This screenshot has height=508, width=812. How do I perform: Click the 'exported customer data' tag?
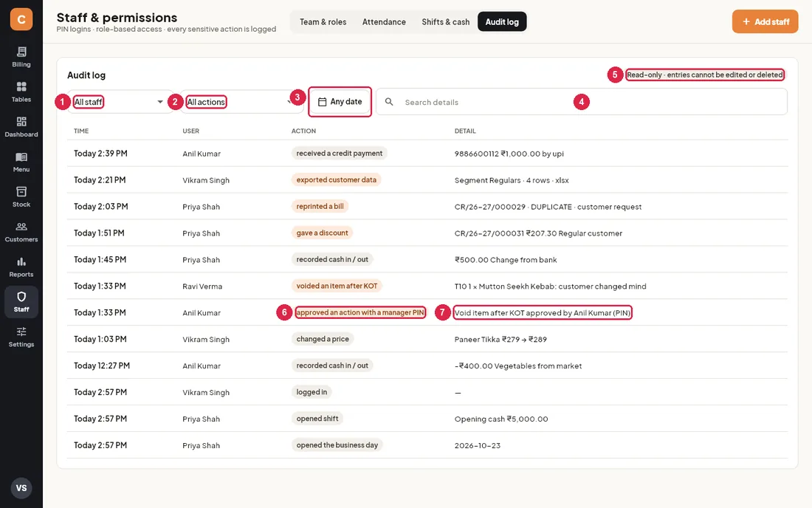pos(336,179)
